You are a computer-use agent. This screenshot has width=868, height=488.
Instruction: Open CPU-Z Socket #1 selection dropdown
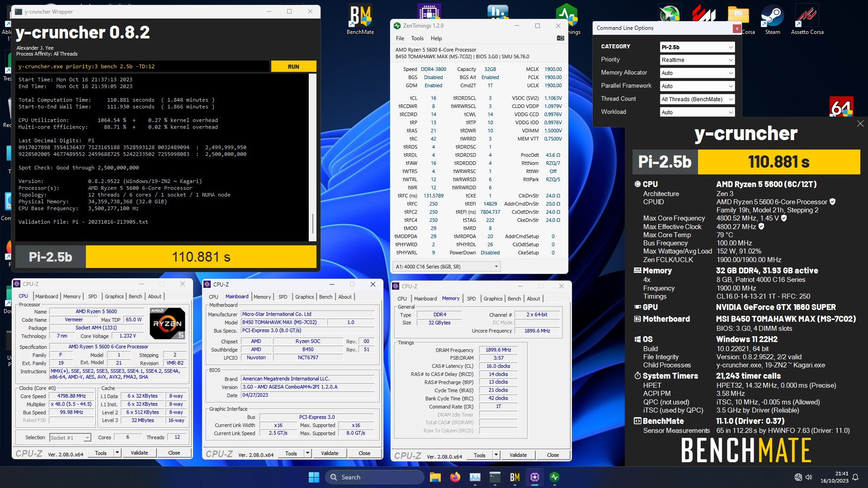[70, 437]
